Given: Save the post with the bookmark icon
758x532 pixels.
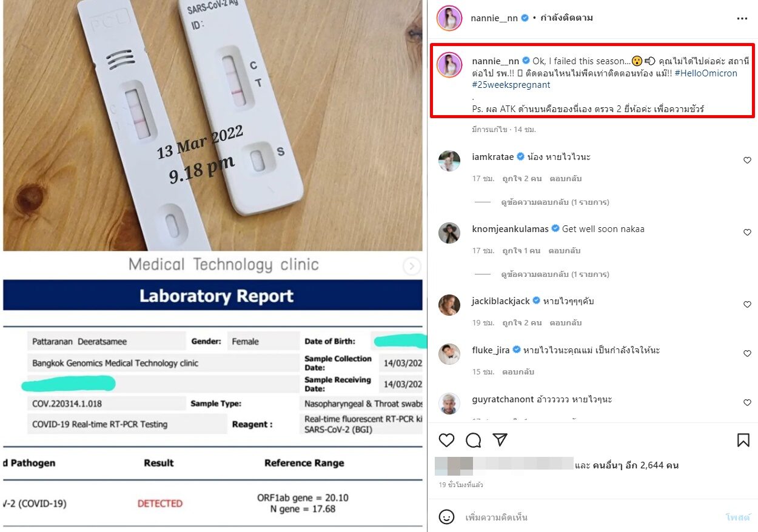Looking at the screenshot, I should click(x=743, y=440).
